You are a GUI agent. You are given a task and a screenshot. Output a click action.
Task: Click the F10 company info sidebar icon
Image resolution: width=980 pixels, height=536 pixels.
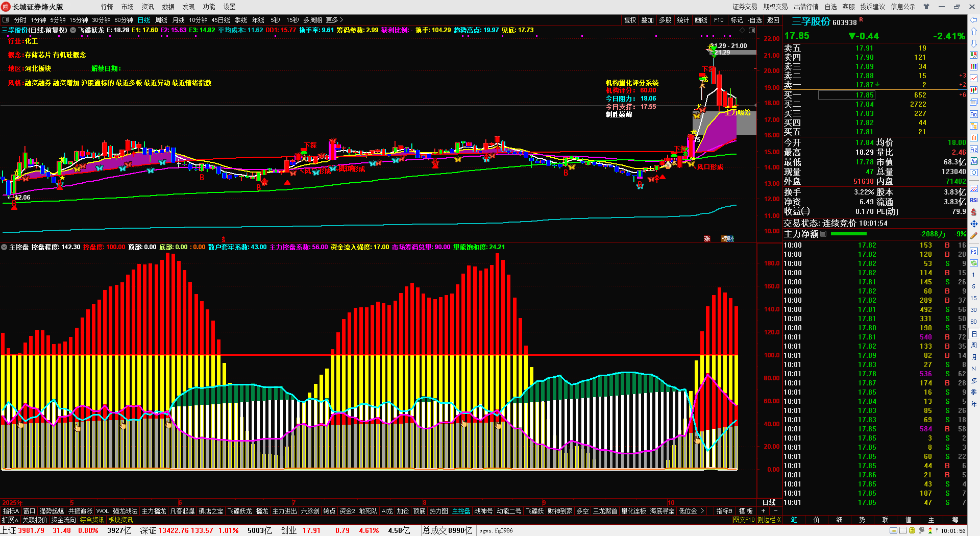click(x=974, y=114)
